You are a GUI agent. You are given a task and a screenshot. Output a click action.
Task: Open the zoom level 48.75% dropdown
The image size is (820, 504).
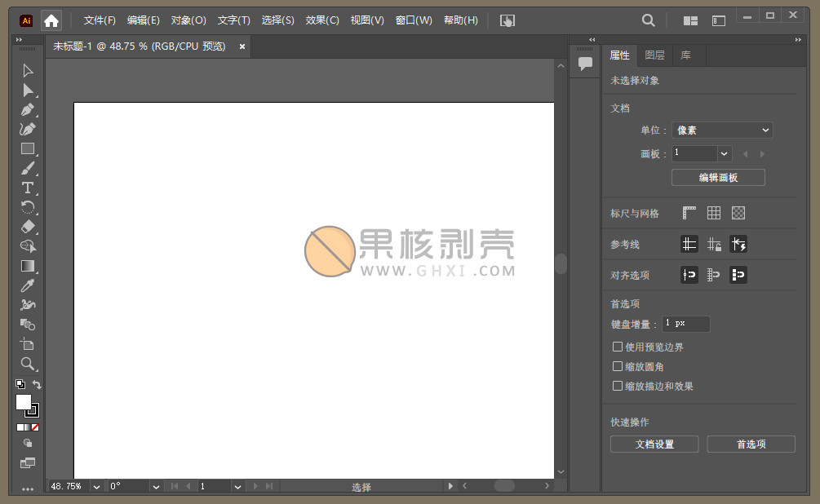tap(96, 487)
